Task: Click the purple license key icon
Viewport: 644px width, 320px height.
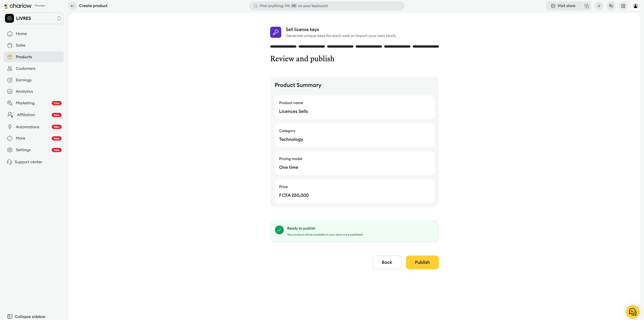Action: (275, 32)
